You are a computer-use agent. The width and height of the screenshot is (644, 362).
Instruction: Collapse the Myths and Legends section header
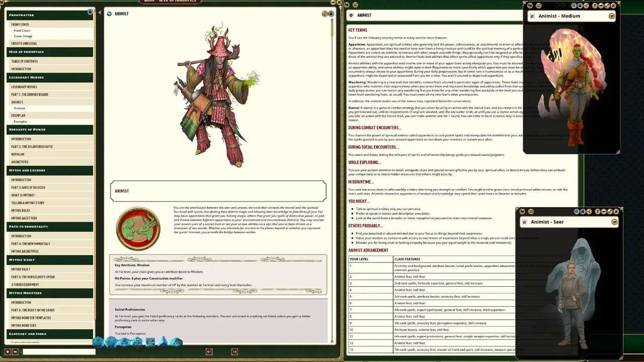click(x=50, y=170)
